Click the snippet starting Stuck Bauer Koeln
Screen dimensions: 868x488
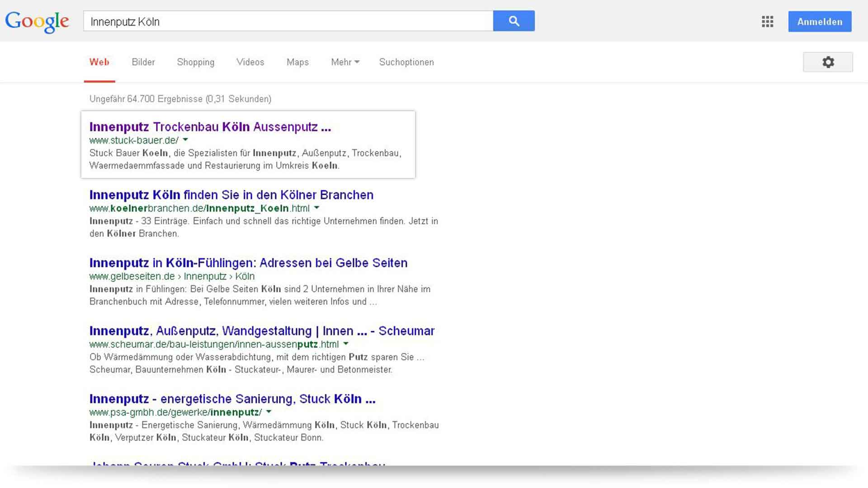click(245, 159)
